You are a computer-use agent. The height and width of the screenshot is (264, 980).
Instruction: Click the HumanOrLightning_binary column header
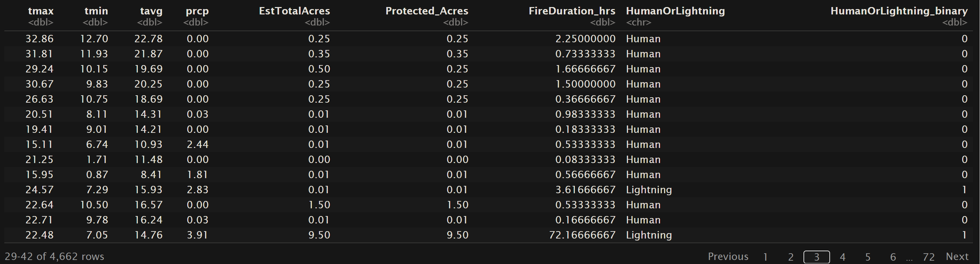point(899,11)
